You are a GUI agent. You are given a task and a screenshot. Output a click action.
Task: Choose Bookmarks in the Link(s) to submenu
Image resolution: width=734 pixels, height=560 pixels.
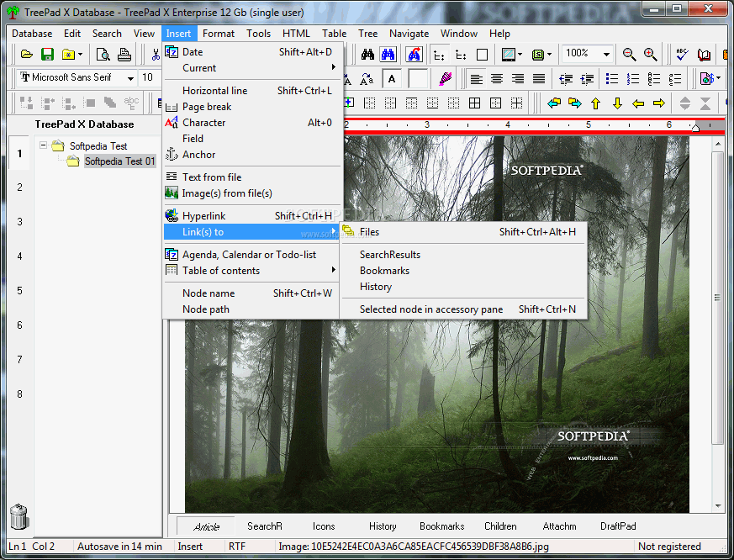point(463,271)
